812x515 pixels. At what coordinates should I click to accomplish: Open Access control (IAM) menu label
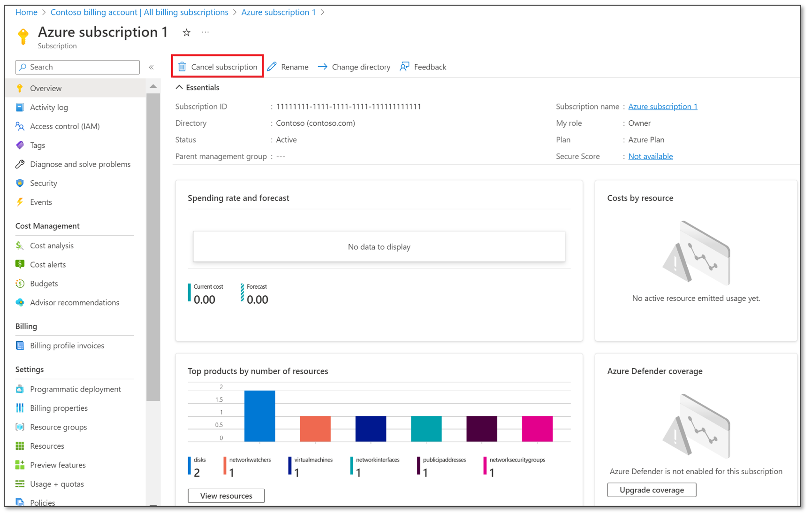pos(65,126)
